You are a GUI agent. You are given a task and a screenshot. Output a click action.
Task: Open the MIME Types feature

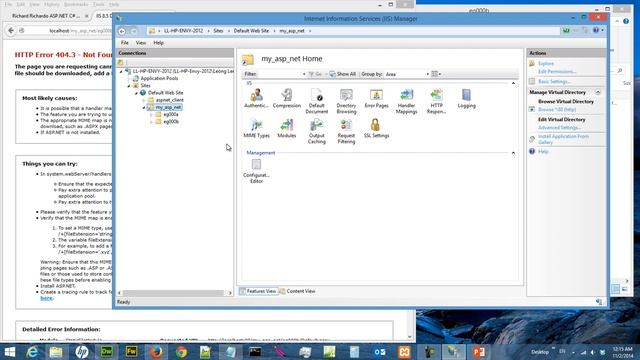256,128
